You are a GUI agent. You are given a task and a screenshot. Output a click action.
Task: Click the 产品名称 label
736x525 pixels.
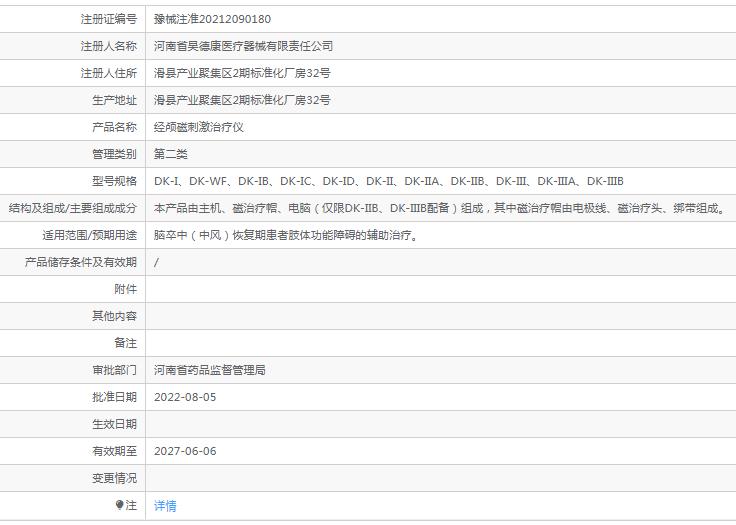point(114,127)
